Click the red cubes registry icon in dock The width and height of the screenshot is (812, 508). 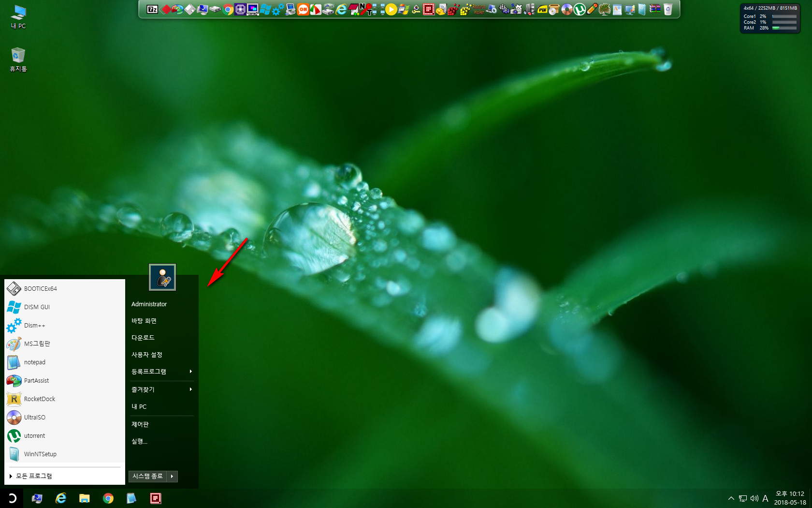point(453,9)
